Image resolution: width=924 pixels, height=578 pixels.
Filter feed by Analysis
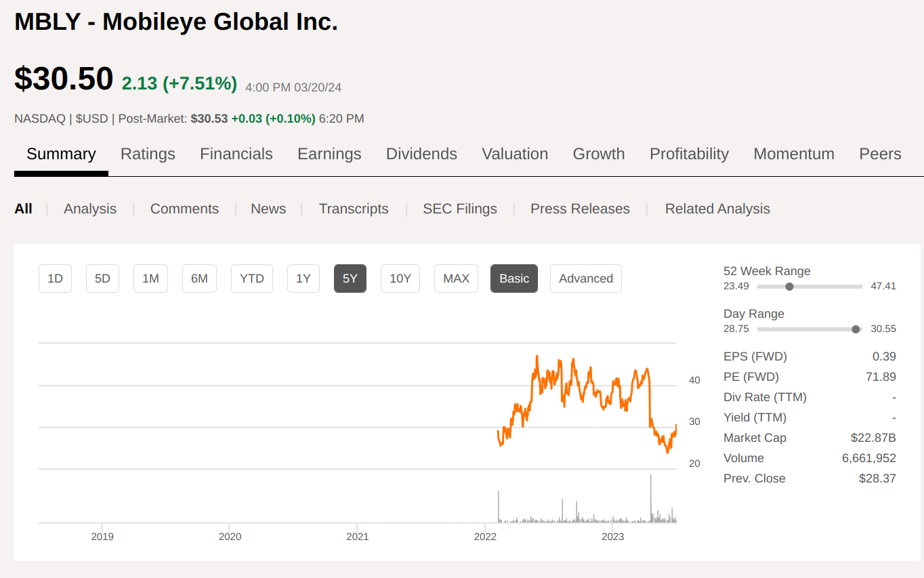point(90,209)
